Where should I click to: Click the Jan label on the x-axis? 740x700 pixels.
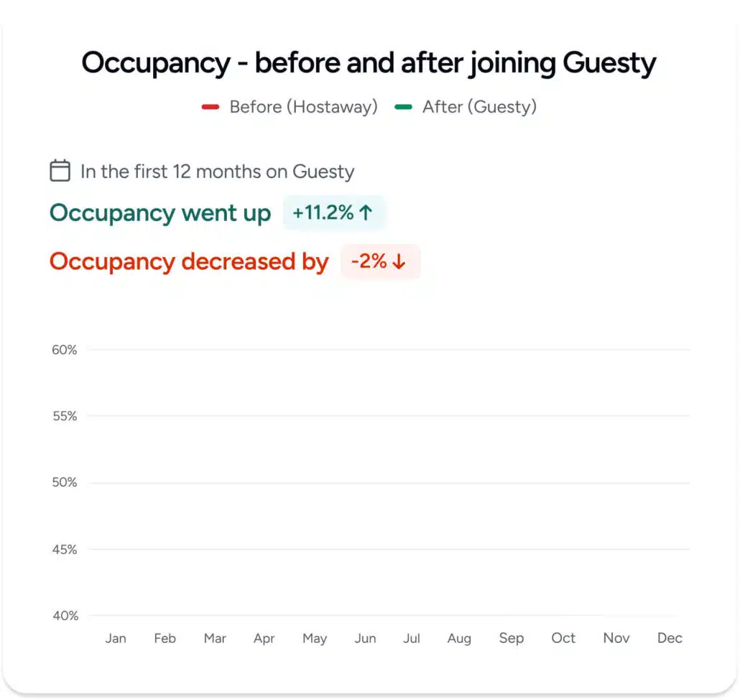point(116,638)
